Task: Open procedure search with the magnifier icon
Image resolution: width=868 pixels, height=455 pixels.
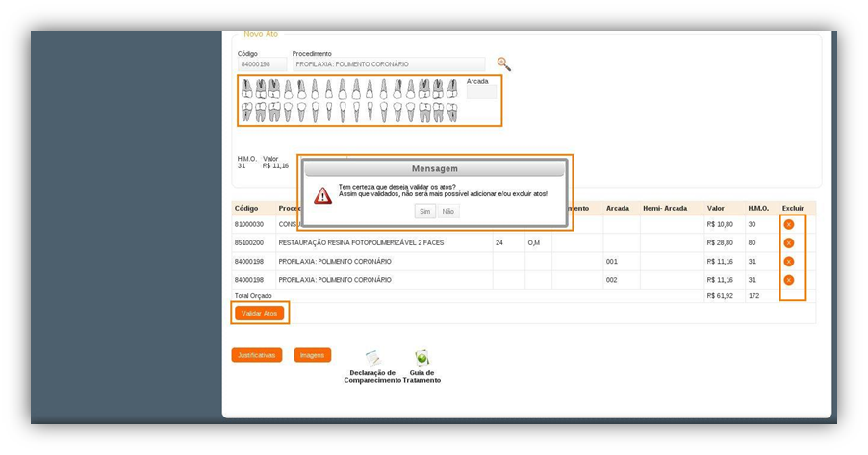Action: coord(503,64)
